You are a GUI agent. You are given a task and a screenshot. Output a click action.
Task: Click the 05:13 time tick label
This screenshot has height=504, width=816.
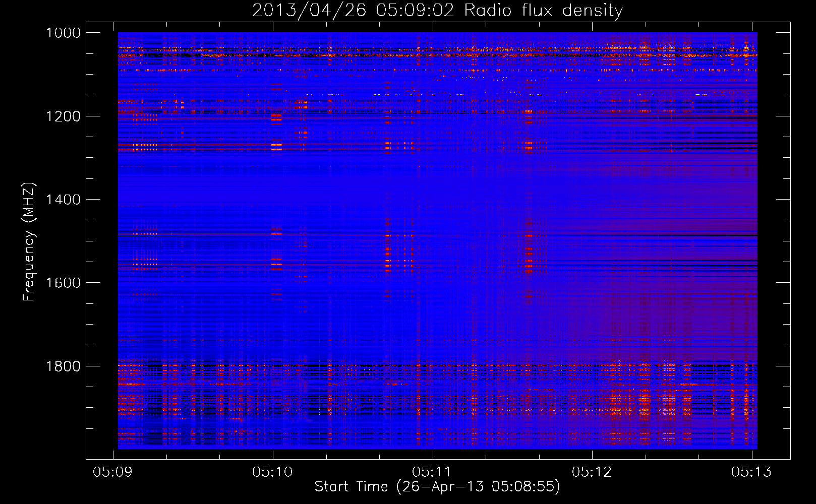point(752,472)
